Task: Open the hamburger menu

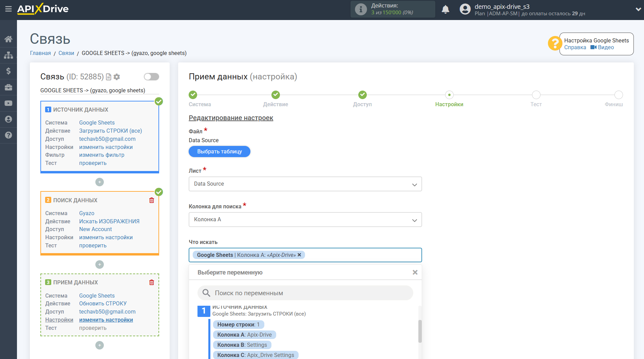Action: (x=8, y=9)
